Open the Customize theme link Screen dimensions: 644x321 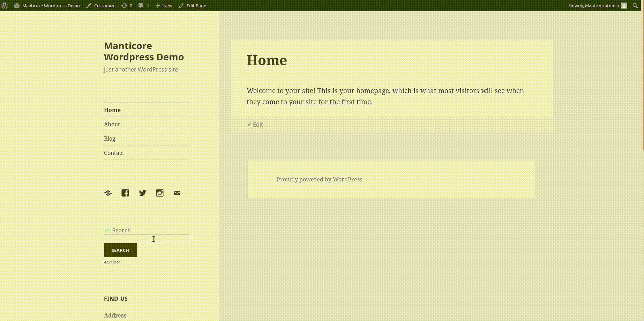point(101,6)
